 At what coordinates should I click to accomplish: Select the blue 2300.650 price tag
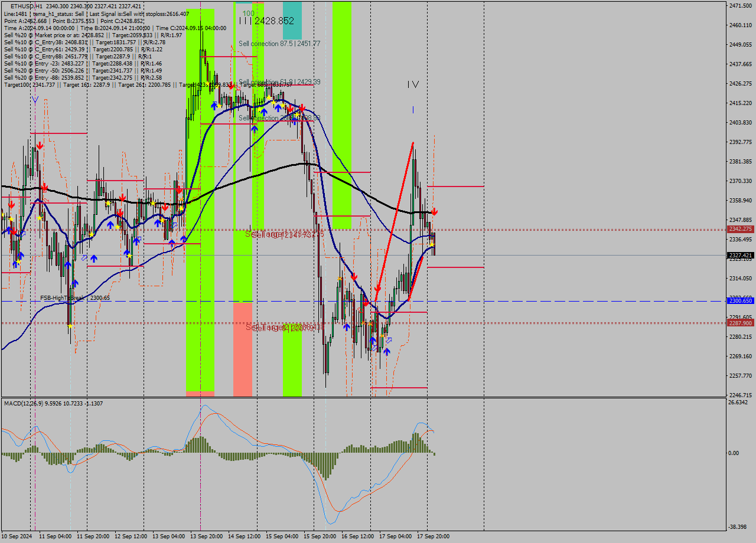coord(740,301)
